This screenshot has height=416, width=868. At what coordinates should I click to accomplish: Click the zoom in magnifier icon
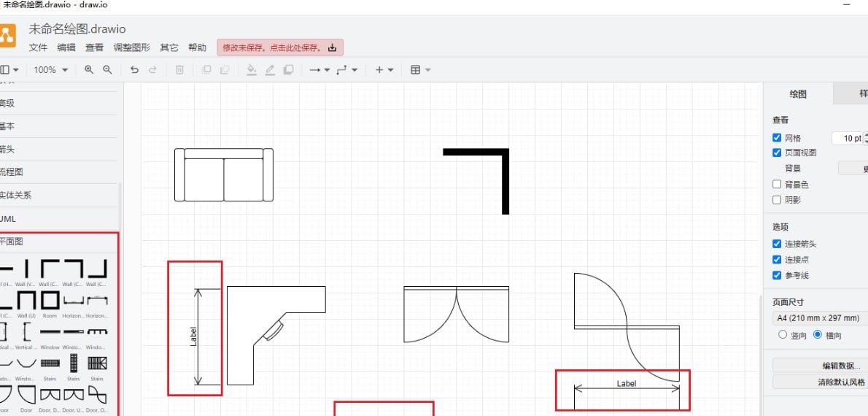(89, 70)
